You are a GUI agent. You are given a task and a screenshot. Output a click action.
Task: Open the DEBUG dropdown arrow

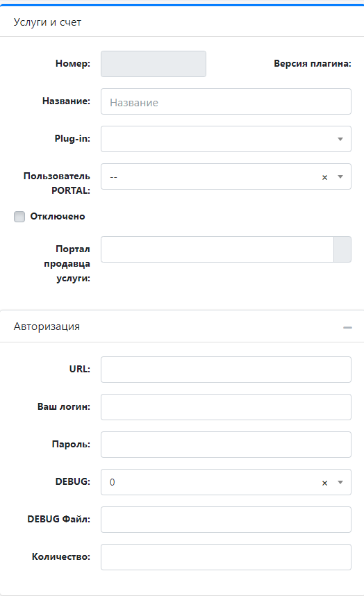coord(340,482)
